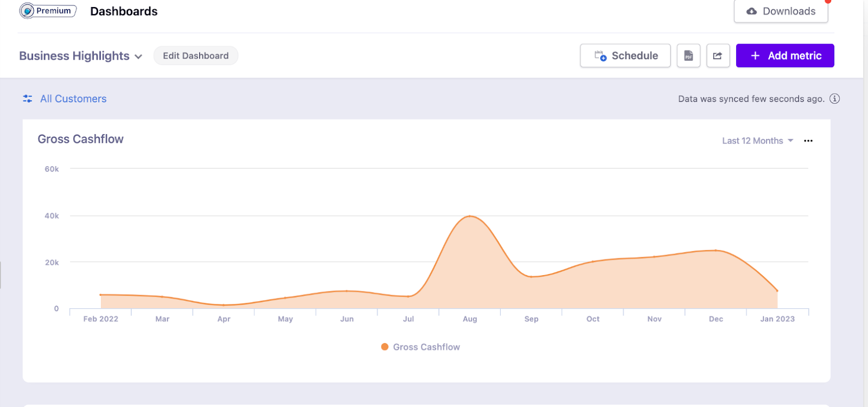
Task: Click the Dashboards page heading
Action: 124,11
